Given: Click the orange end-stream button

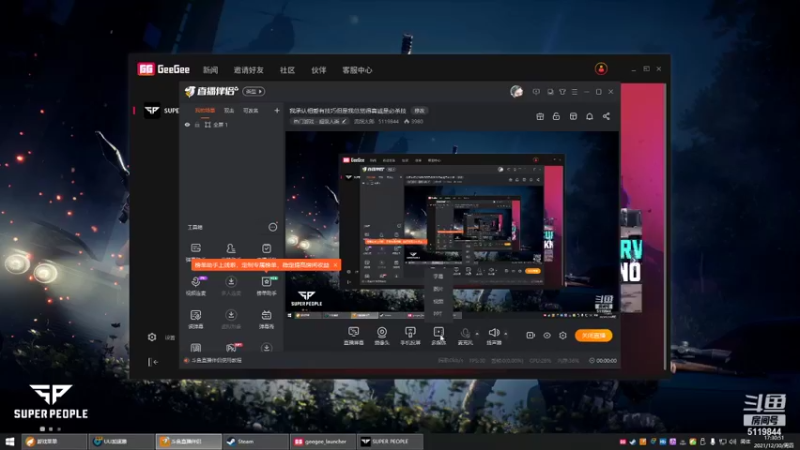Looking at the screenshot, I should point(594,335).
